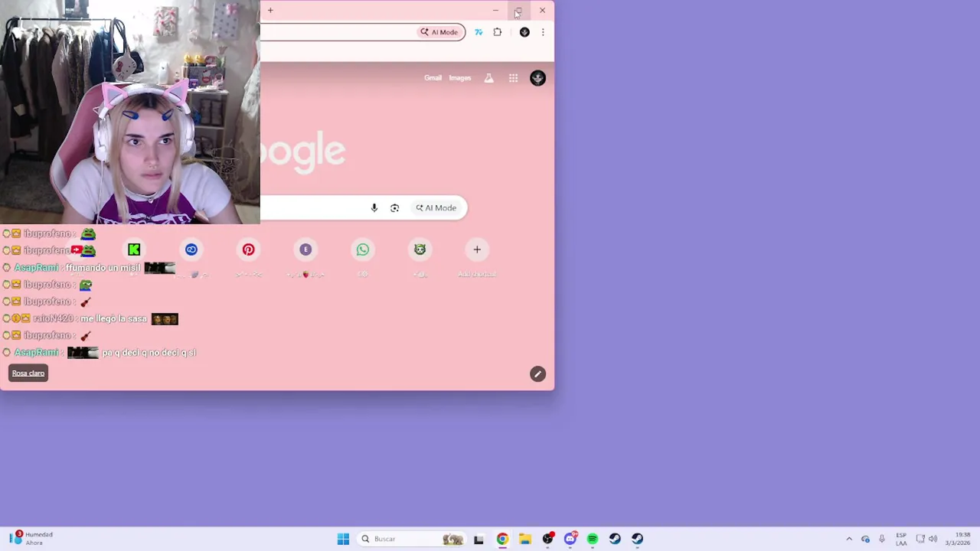Search by image with the Lens icon
This screenshot has height=551, width=980.
tap(394, 208)
